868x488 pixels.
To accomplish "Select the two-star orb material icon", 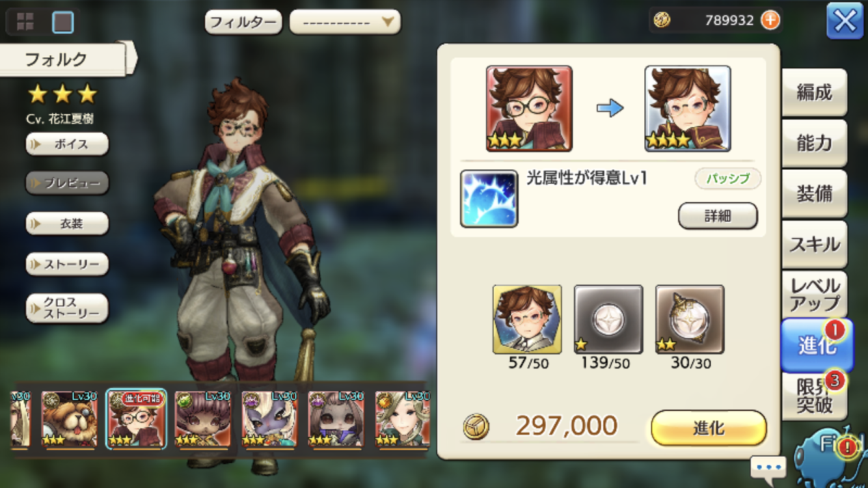I will [690, 319].
